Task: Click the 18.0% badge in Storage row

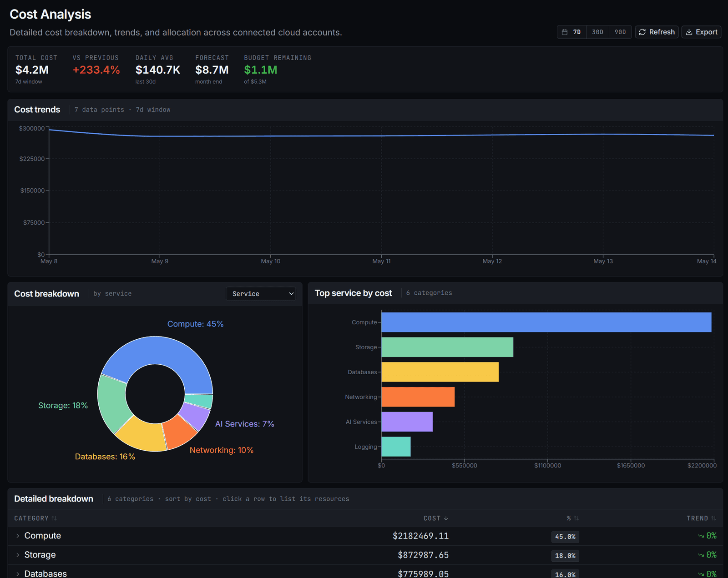Action: click(565, 556)
